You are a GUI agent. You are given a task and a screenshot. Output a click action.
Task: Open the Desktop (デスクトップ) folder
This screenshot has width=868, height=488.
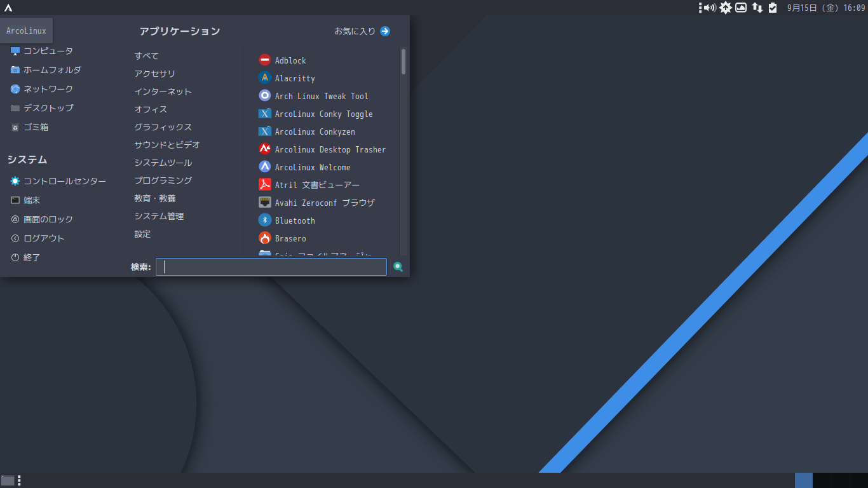click(x=42, y=108)
